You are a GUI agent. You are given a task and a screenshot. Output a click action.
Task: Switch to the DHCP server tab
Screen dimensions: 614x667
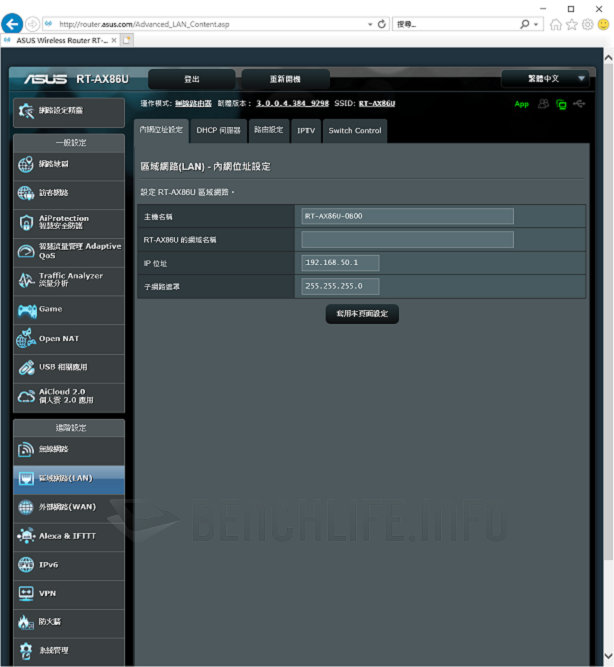pos(218,131)
